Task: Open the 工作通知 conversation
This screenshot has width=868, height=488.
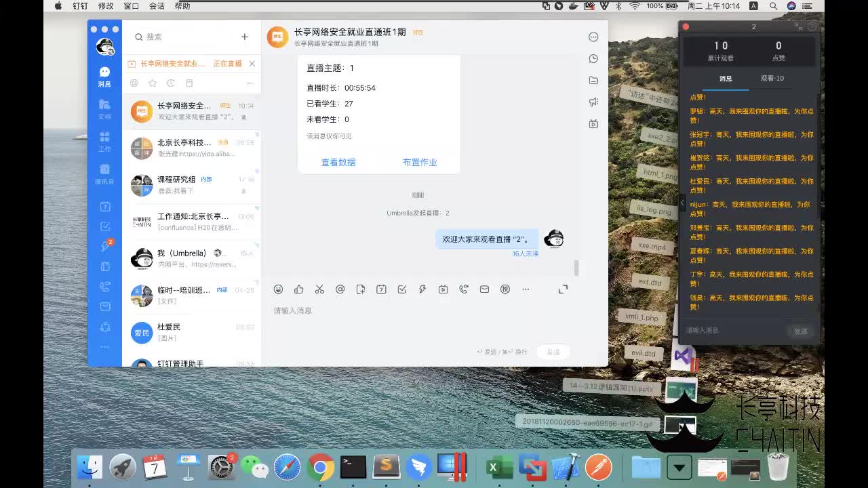Action: pos(192,222)
